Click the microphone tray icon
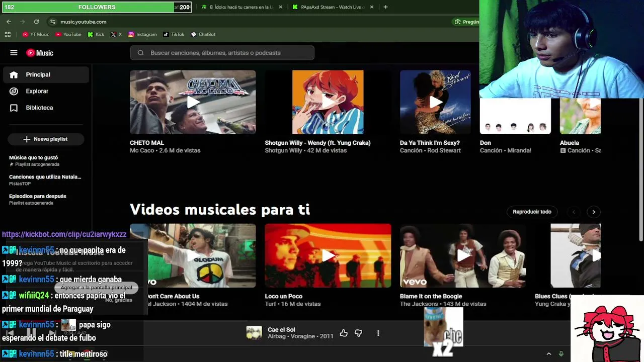The image size is (644, 362). 561,354
